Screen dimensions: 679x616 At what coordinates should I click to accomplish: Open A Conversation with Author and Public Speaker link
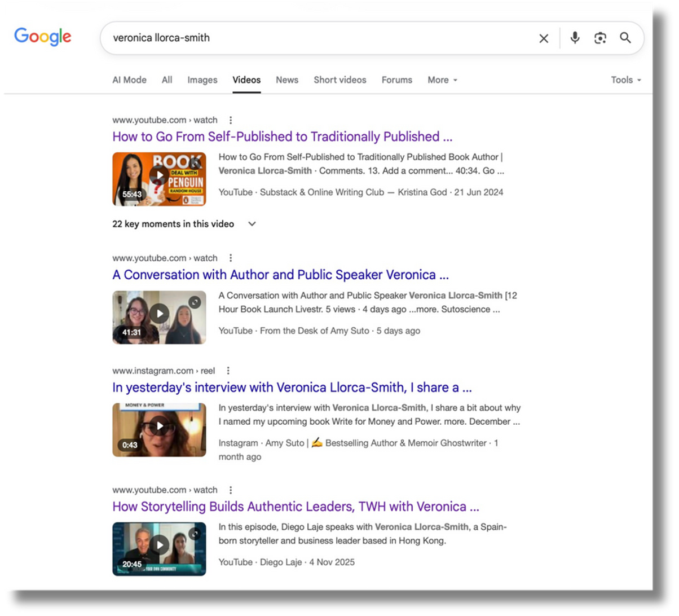tap(280, 275)
